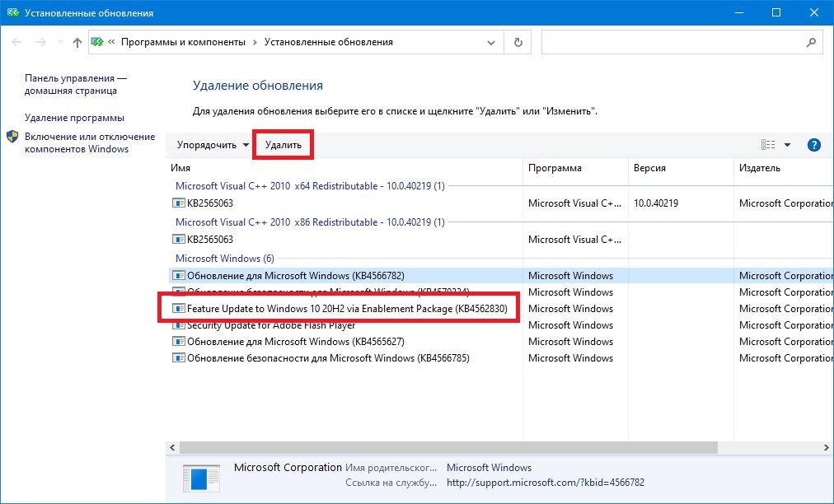The width and height of the screenshot is (834, 504).
Task: Click icon of KB4566782 update row
Action: [x=179, y=275]
